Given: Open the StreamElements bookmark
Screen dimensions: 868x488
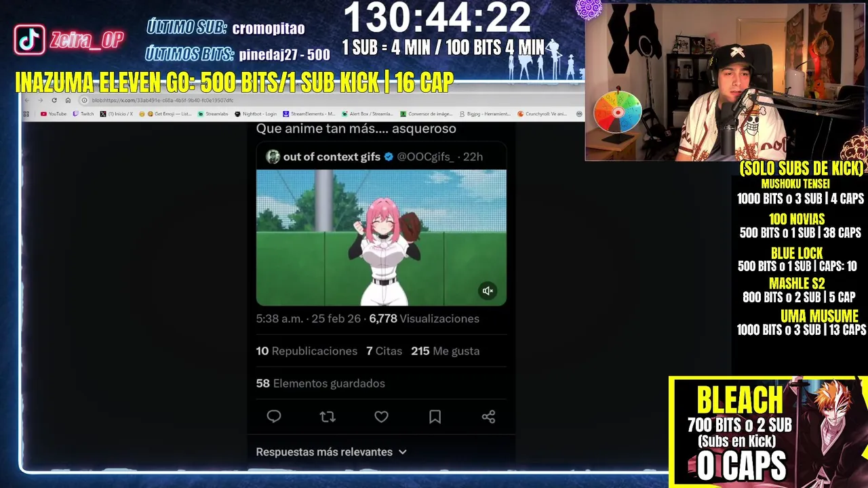Looking at the screenshot, I should click(309, 114).
